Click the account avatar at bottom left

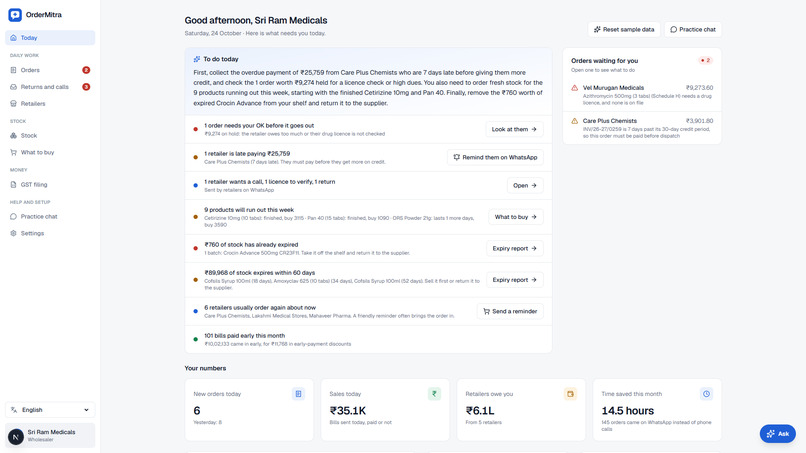coord(16,437)
